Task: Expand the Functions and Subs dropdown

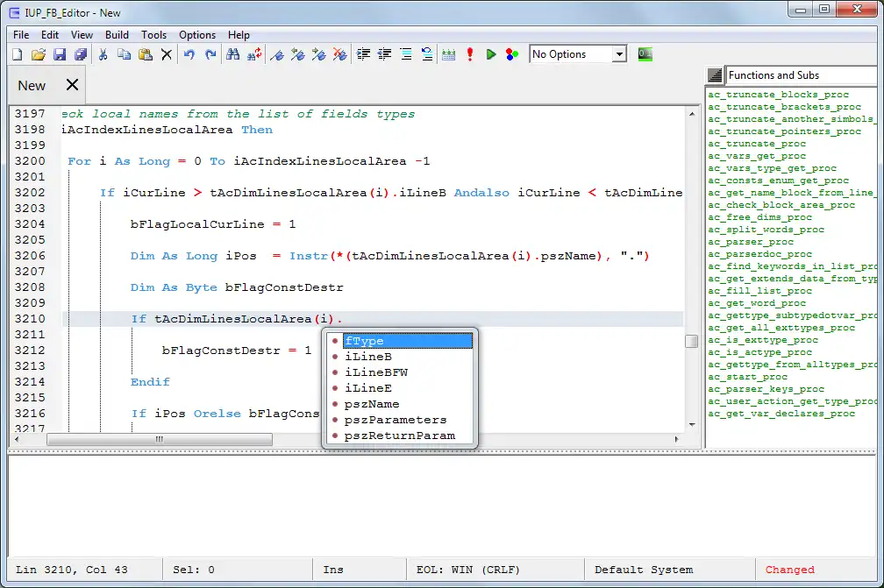Action: 715,75
